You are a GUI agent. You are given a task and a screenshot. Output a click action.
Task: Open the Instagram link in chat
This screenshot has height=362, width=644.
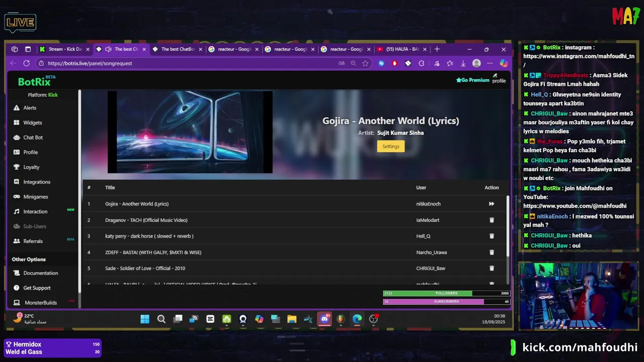[x=579, y=56]
